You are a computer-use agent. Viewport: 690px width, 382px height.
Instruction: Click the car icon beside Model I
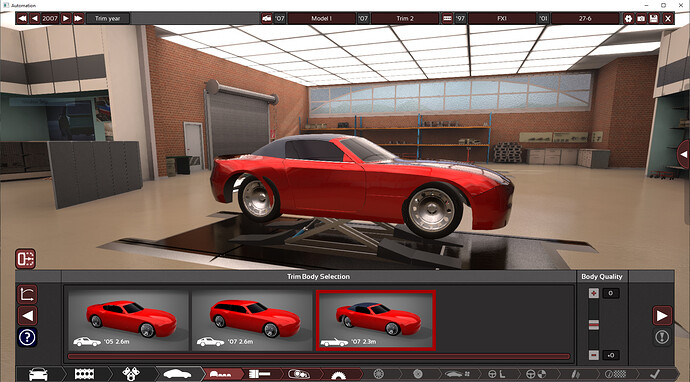tap(267, 18)
